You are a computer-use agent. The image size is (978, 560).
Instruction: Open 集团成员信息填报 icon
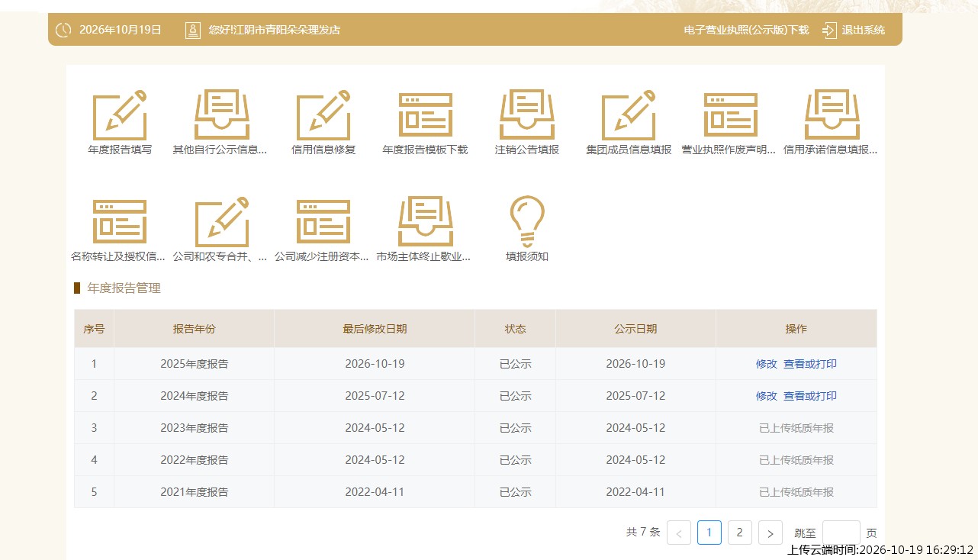click(629, 115)
